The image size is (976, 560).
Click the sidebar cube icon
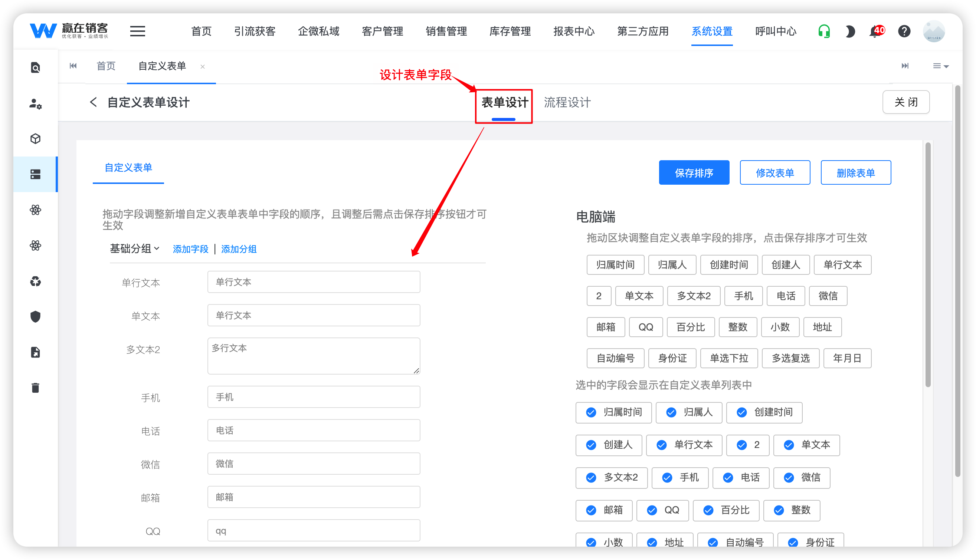tap(35, 139)
